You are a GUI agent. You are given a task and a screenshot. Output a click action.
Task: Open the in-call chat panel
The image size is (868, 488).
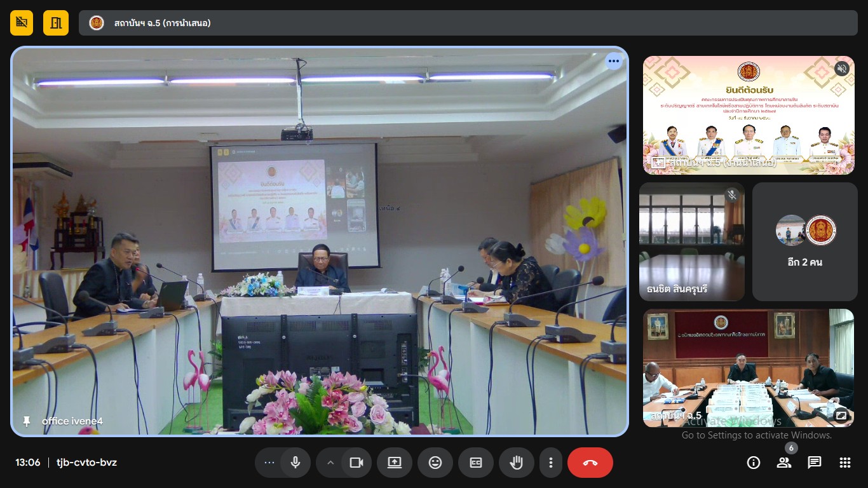(x=815, y=463)
